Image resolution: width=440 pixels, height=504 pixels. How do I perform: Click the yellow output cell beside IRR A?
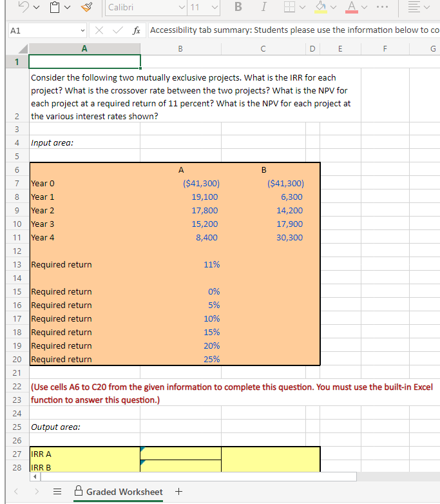coord(180,454)
